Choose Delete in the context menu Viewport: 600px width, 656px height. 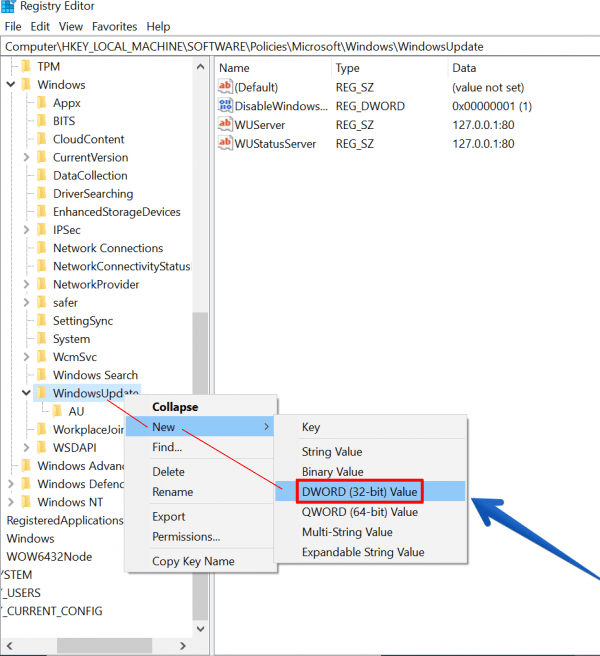pyautogui.click(x=201, y=472)
